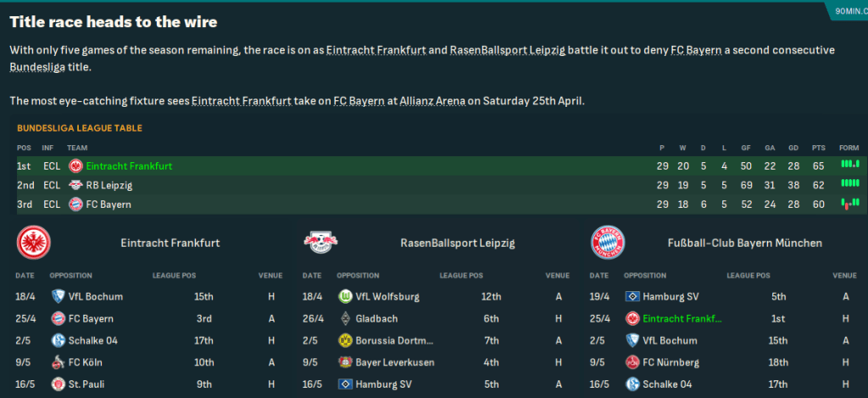Click the PTS column header
Image resolution: width=868 pixels, height=398 pixels.
(x=818, y=148)
